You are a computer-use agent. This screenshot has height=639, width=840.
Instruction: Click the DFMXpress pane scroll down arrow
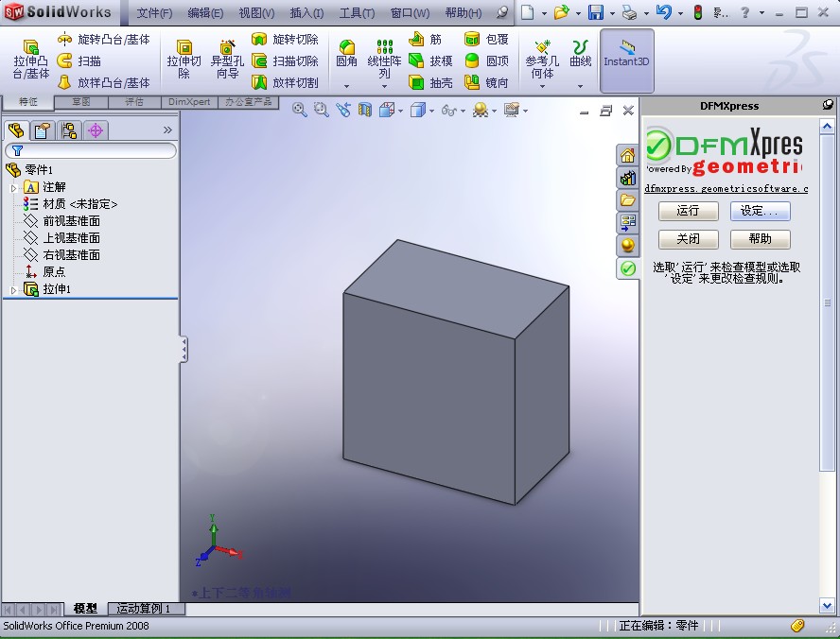[x=827, y=606]
